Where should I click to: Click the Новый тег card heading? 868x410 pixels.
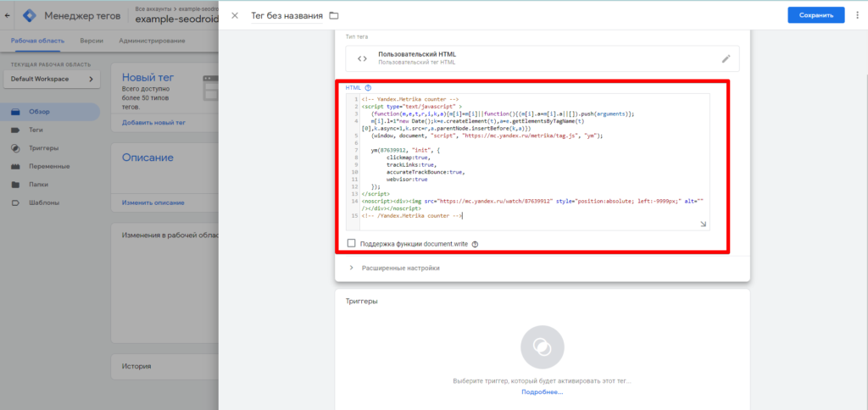(148, 77)
